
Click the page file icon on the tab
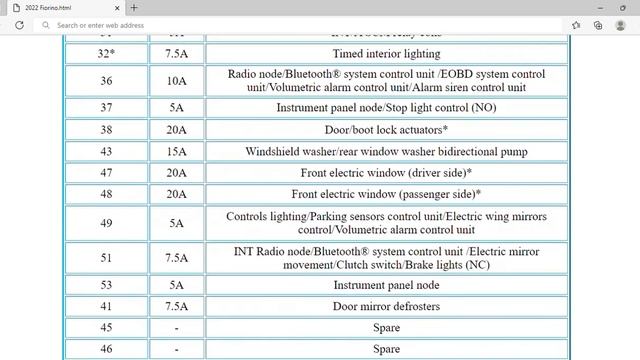[x=16, y=8]
